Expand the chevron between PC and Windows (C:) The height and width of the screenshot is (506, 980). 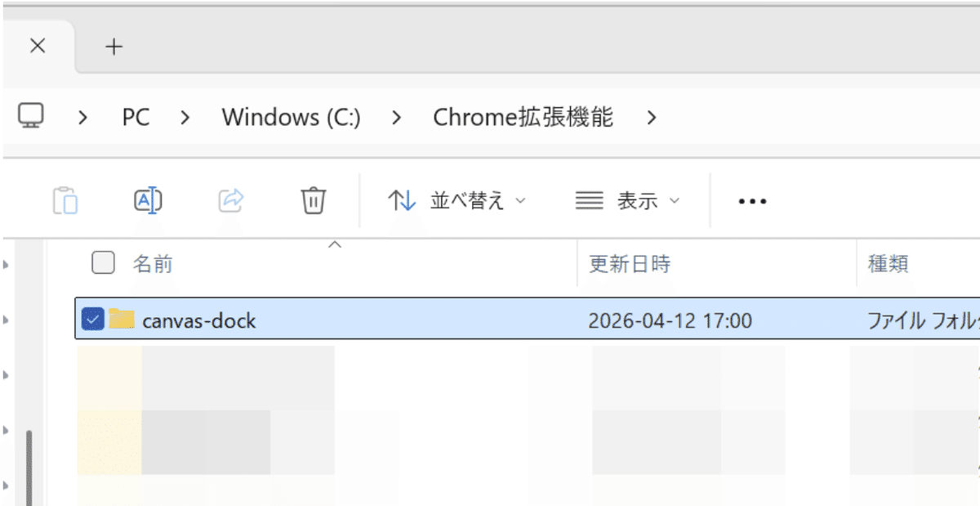pyautogui.click(x=185, y=117)
